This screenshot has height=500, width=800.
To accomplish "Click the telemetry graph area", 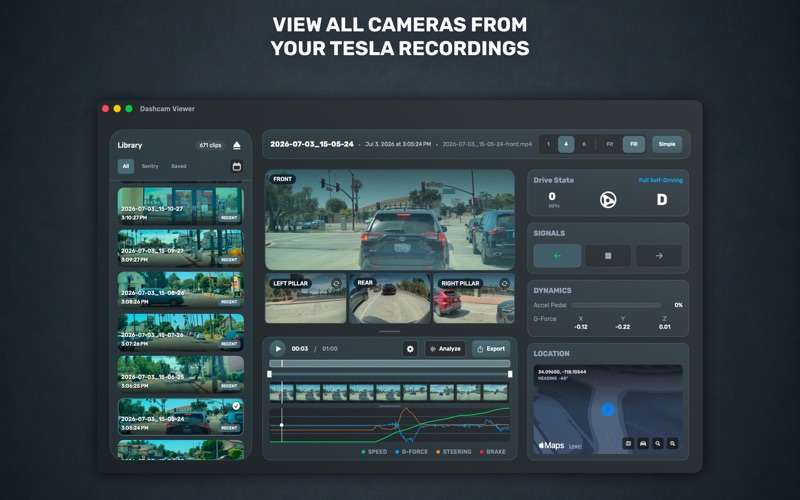I will tap(389, 425).
